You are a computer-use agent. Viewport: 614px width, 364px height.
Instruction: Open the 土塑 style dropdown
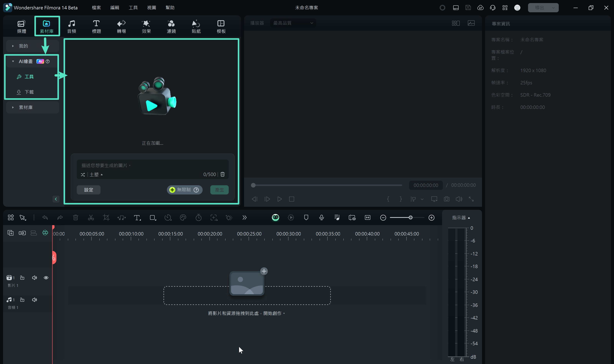(x=96, y=175)
